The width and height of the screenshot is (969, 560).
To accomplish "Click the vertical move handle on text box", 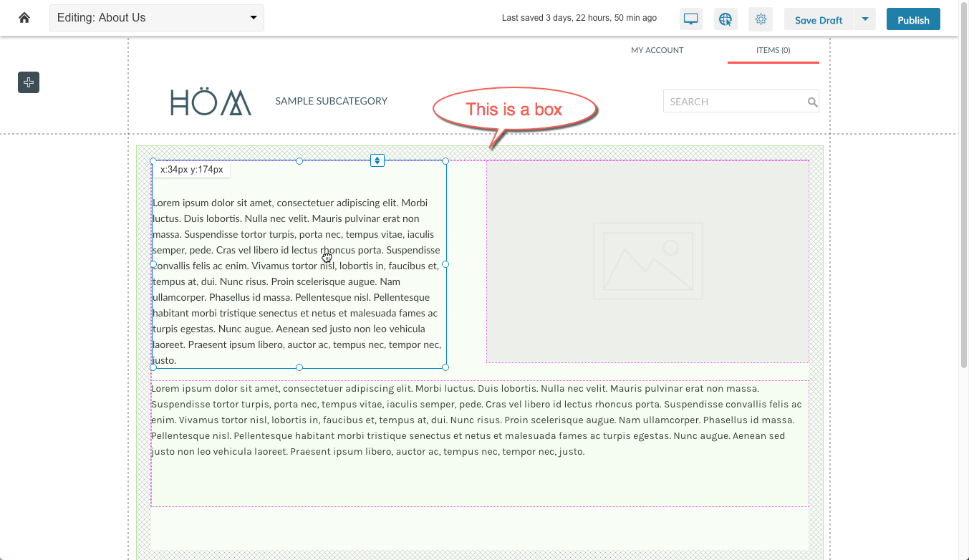I will pos(377,160).
